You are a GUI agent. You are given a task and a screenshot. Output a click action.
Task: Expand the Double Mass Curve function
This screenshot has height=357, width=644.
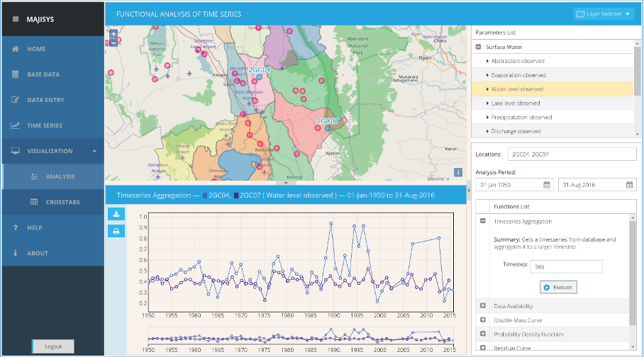pyautogui.click(x=483, y=320)
